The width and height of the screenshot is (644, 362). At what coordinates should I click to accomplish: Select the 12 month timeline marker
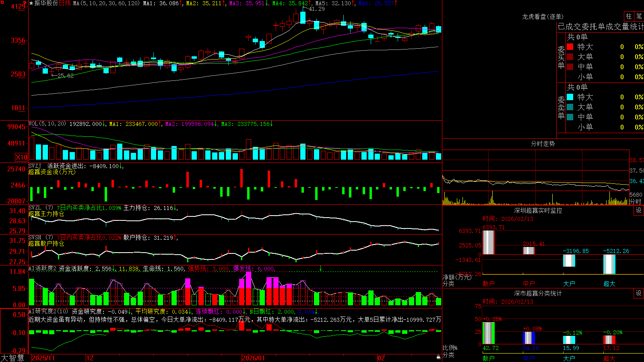coord(90,358)
